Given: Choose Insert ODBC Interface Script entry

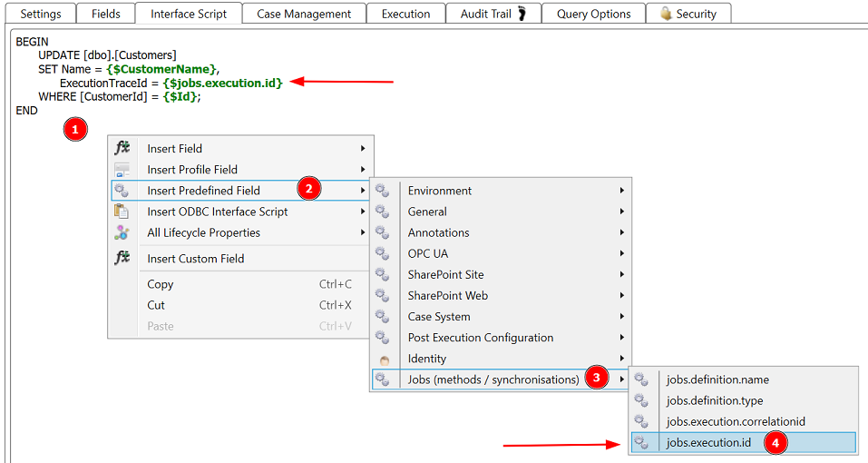Looking at the screenshot, I should (240, 212).
